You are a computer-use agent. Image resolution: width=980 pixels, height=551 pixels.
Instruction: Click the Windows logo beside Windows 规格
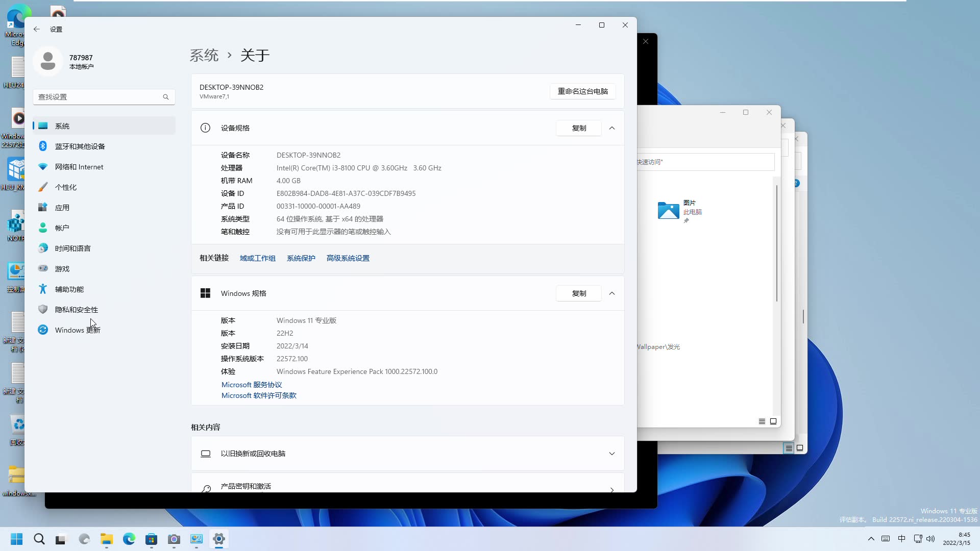(205, 293)
